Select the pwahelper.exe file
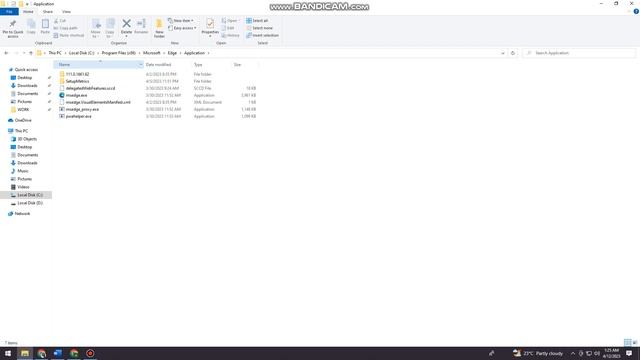640x360 pixels. click(x=78, y=116)
